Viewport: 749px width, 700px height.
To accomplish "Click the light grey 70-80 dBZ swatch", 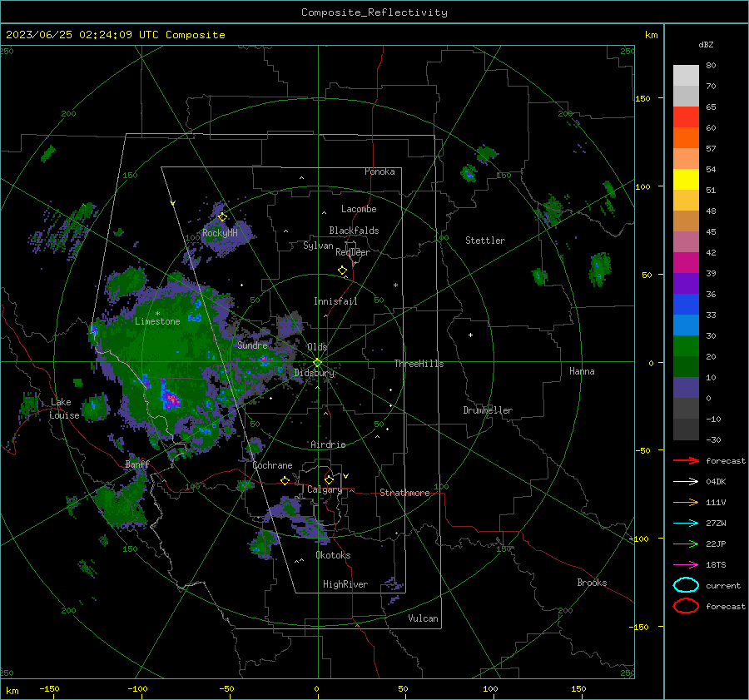I will coord(686,76).
